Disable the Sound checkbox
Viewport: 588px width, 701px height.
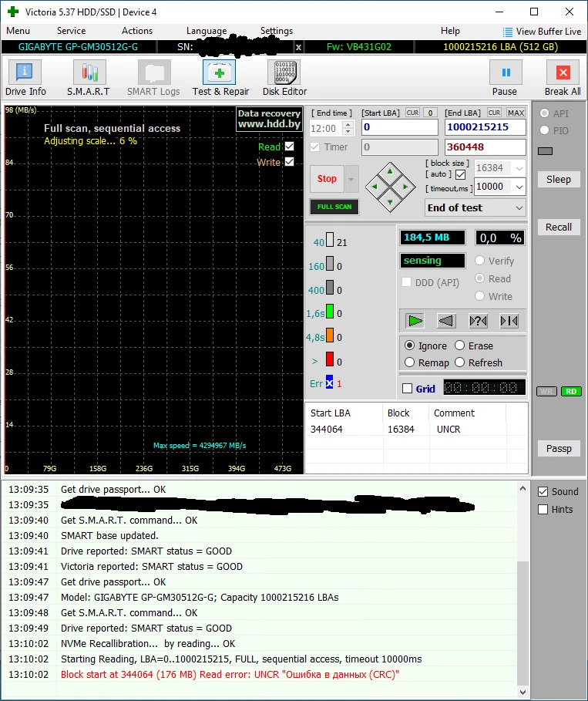coord(543,492)
